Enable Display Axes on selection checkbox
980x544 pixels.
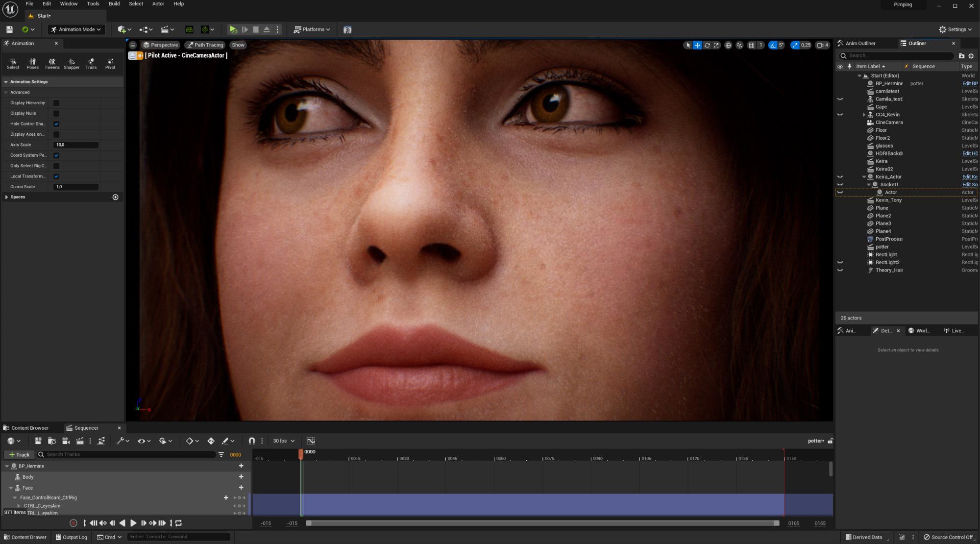point(56,134)
